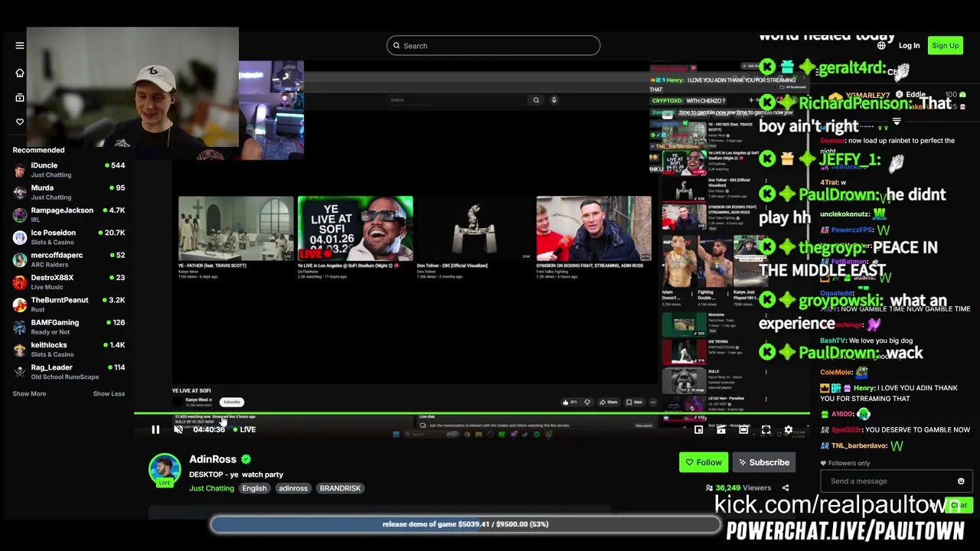Jump to the LIVE indicator
Image resolution: width=980 pixels, height=551 pixels.
[x=244, y=430]
